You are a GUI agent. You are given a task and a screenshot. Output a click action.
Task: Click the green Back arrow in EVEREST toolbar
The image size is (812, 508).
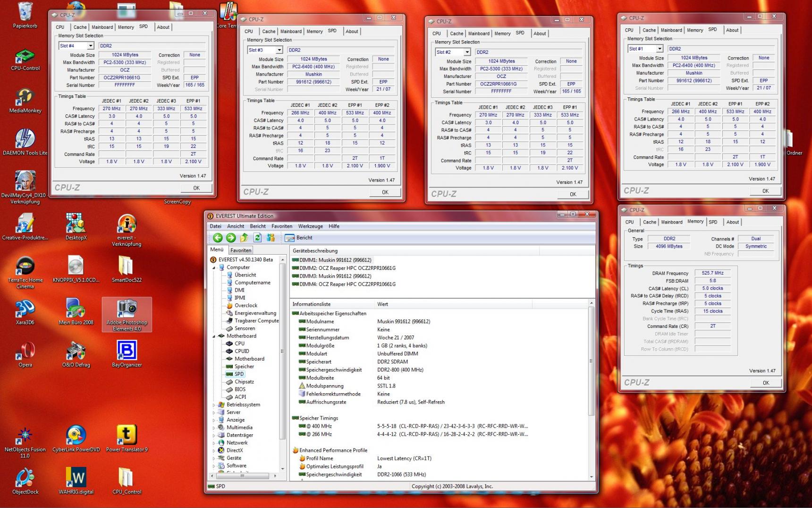(218, 238)
